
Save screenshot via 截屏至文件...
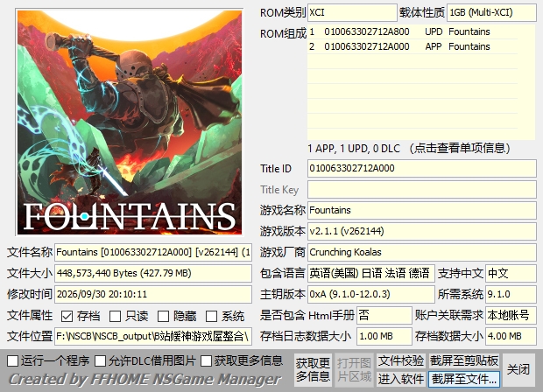(464, 379)
